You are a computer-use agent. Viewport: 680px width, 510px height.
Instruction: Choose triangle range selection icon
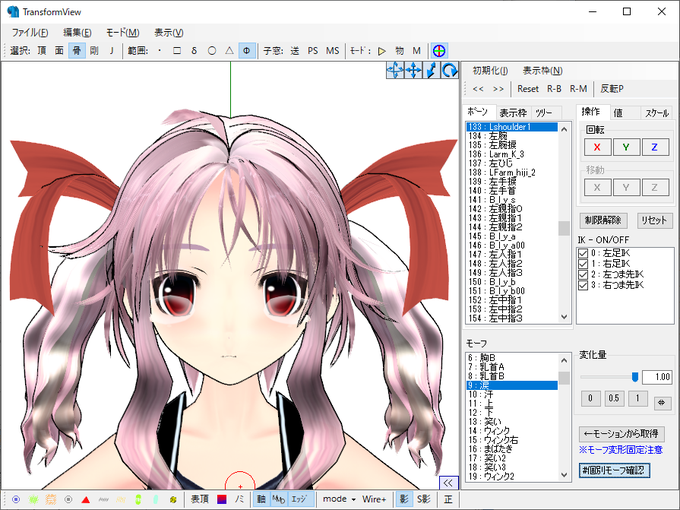[x=229, y=51]
